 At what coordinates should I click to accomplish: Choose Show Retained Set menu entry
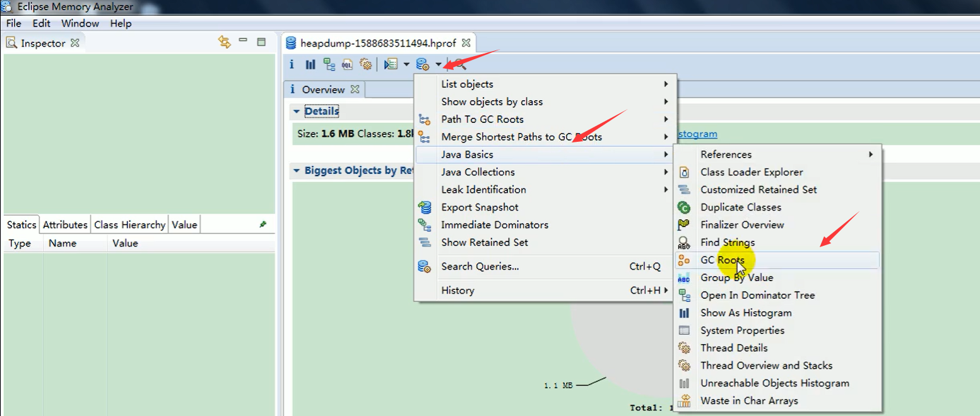coord(545,243)
